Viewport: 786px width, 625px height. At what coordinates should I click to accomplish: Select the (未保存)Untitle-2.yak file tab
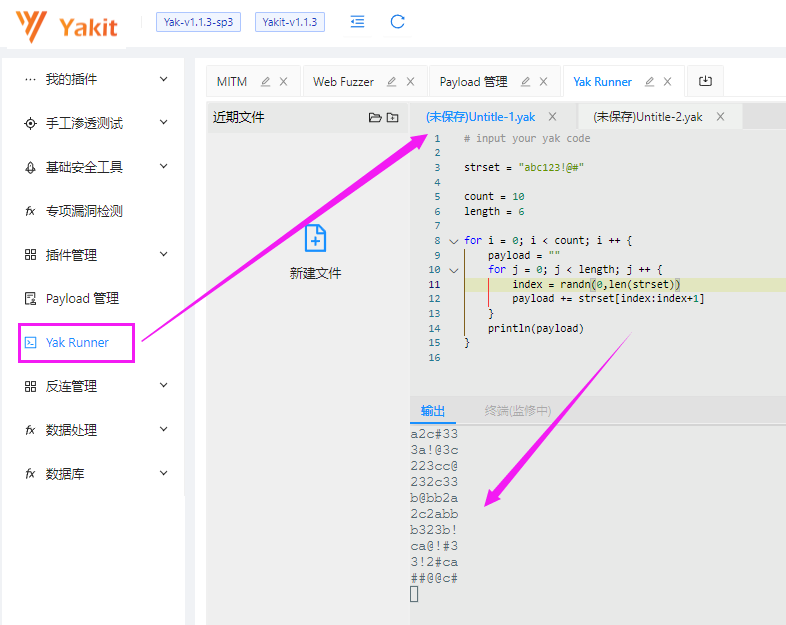(x=648, y=117)
